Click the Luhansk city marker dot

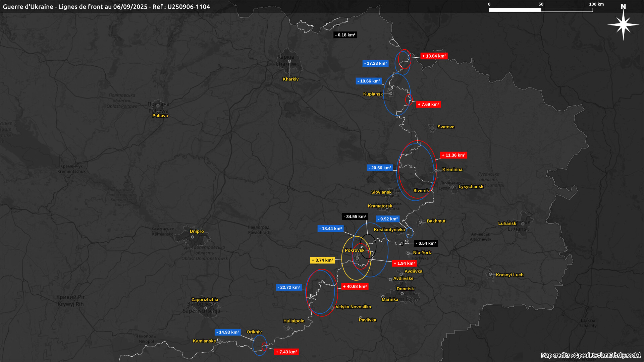pos(523,224)
